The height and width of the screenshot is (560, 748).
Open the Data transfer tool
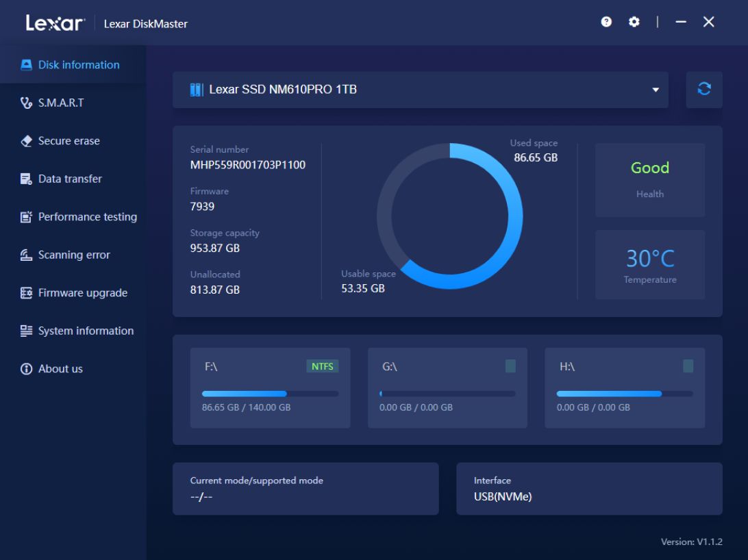coord(25,179)
